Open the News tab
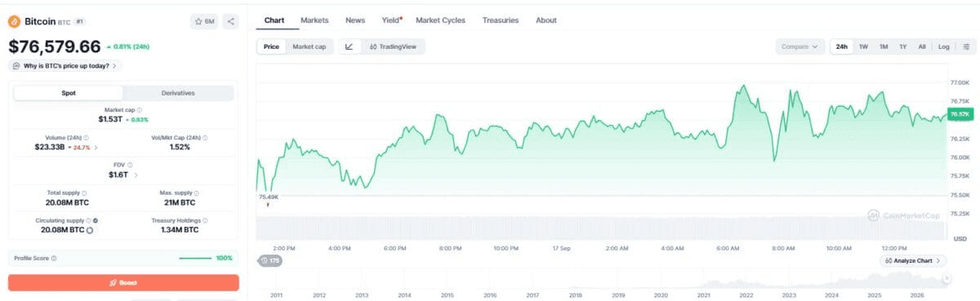This screenshot has height=301, width=980. (x=355, y=20)
